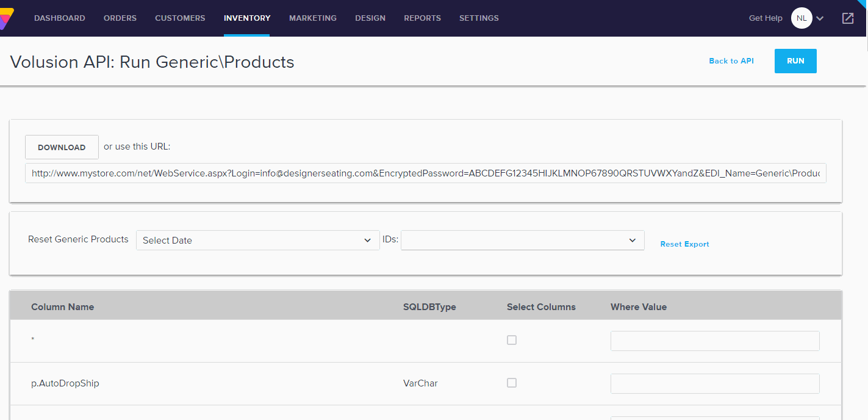Open the Select Date dropdown
The image size is (868, 420).
[x=257, y=240]
